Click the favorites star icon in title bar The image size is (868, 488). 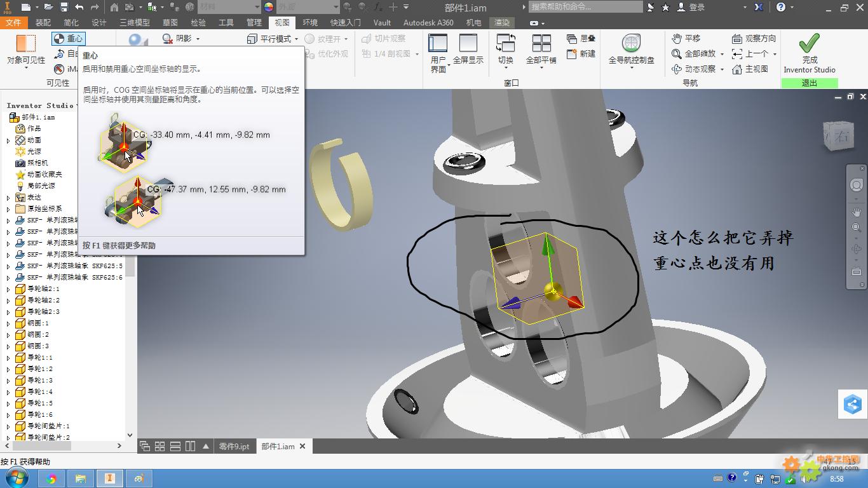(665, 7)
